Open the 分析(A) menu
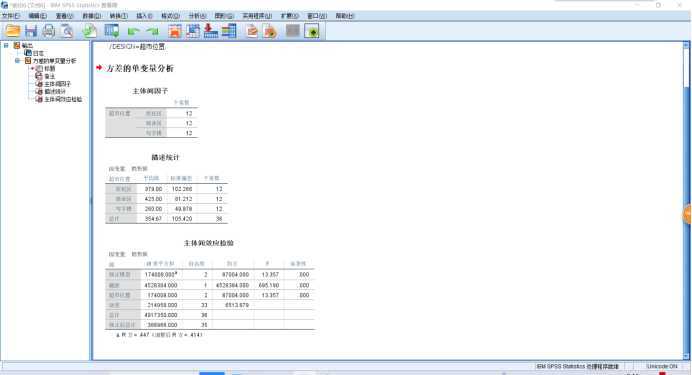The width and height of the screenshot is (692, 375). [x=197, y=16]
